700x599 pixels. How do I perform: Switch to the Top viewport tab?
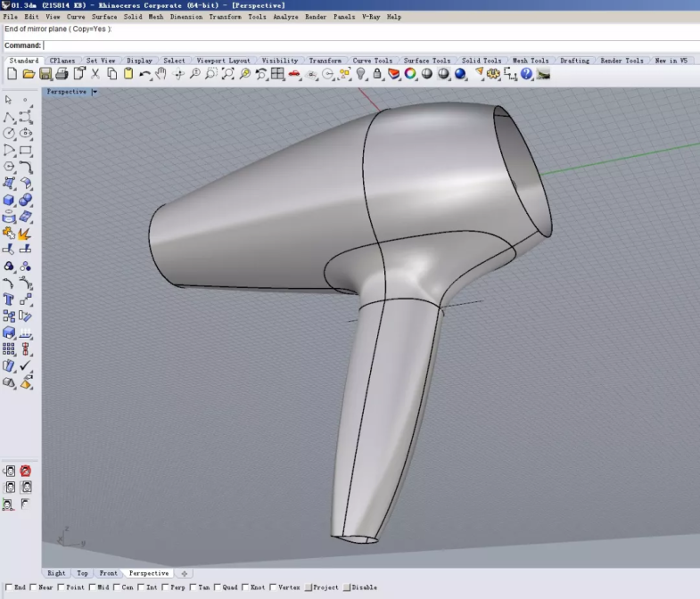(82, 573)
